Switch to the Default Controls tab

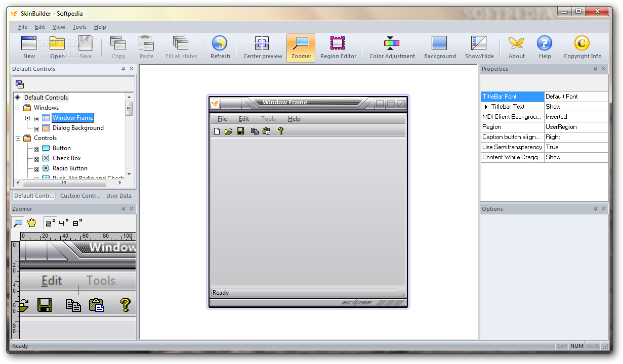[x=34, y=196]
